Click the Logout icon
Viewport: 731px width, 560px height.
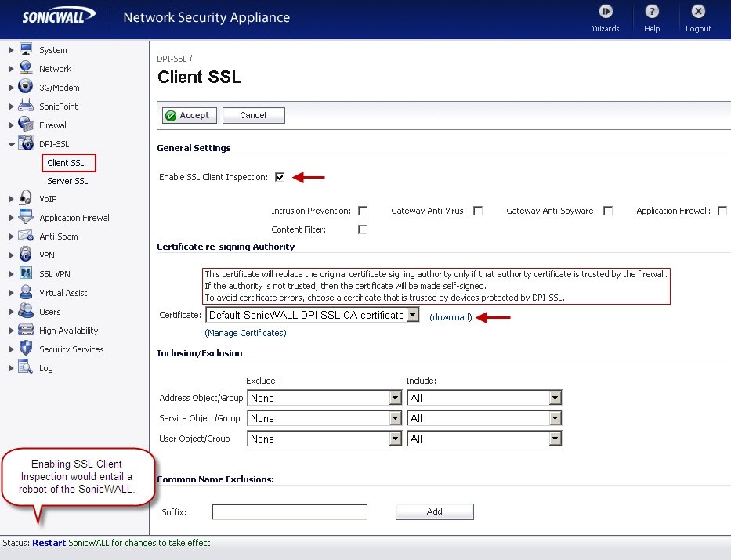coord(697,17)
